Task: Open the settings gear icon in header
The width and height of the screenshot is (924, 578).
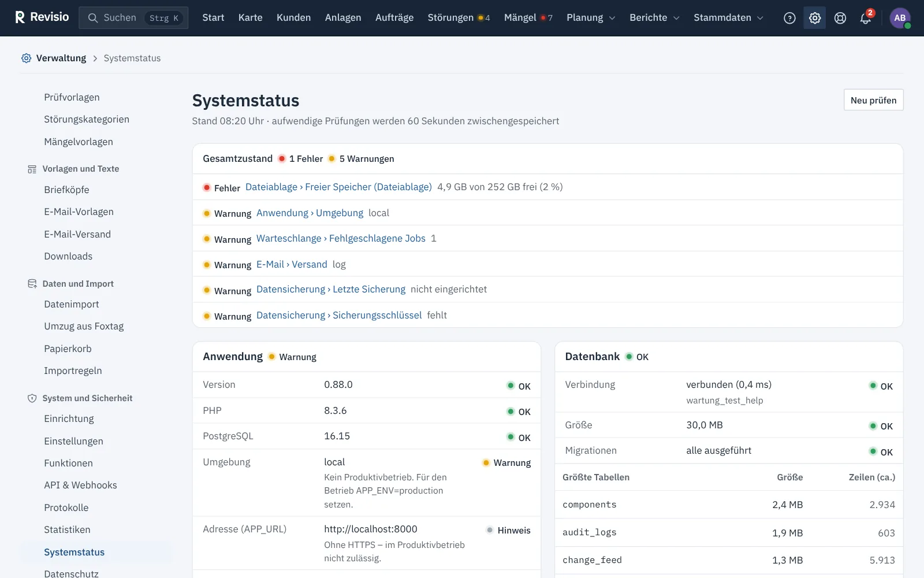Action: pyautogui.click(x=815, y=18)
